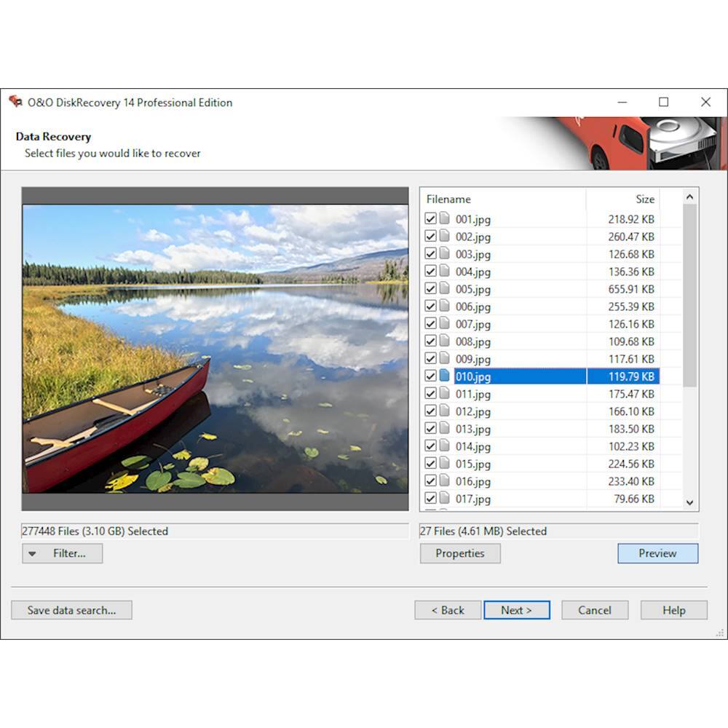
Task: Click the file icon next to 001.jpg
Action: pyautogui.click(x=444, y=218)
